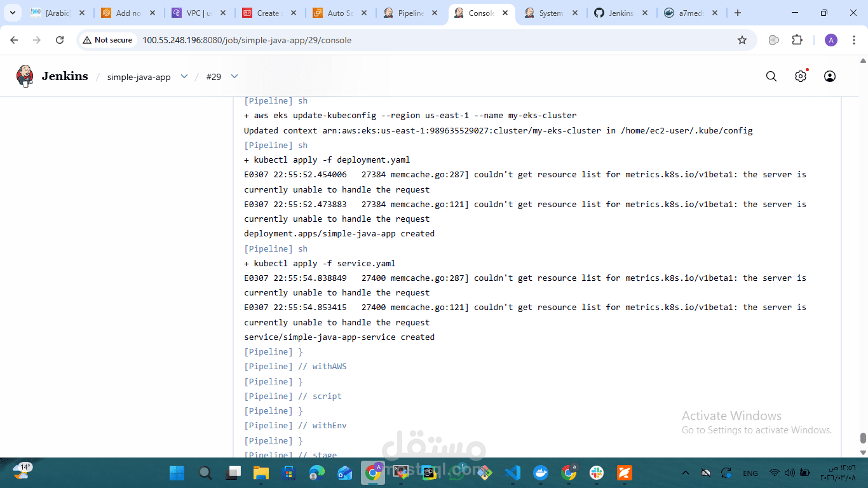Close the Console tab
The image size is (868, 488).
tap(505, 13)
